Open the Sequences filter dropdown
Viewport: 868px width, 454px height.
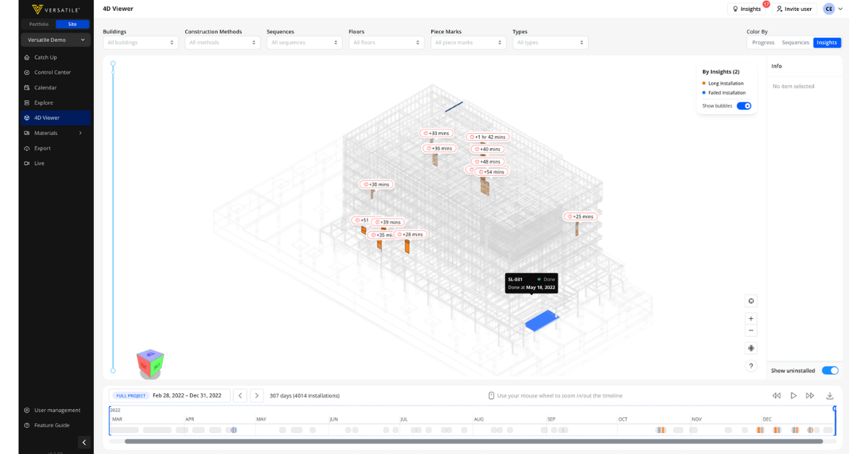pos(305,43)
